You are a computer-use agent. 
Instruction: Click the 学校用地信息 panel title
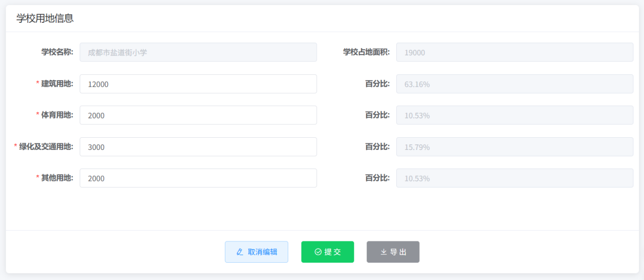click(x=45, y=18)
